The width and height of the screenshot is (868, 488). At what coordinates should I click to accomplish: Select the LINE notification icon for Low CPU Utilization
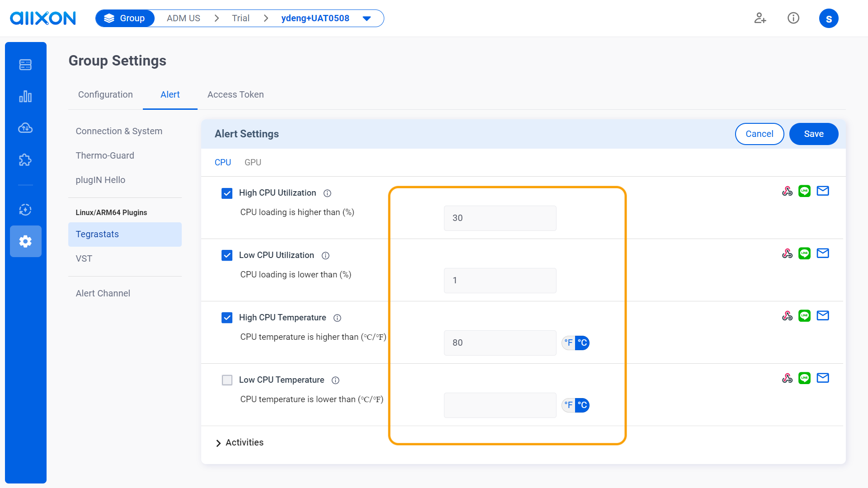[x=805, y=253]
